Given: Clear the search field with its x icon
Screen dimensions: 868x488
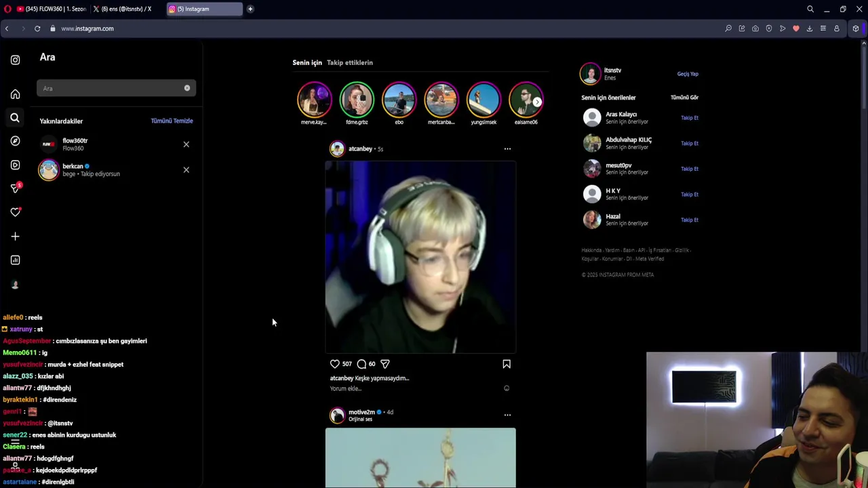Looking at the screenshot, I should (187, 88).
